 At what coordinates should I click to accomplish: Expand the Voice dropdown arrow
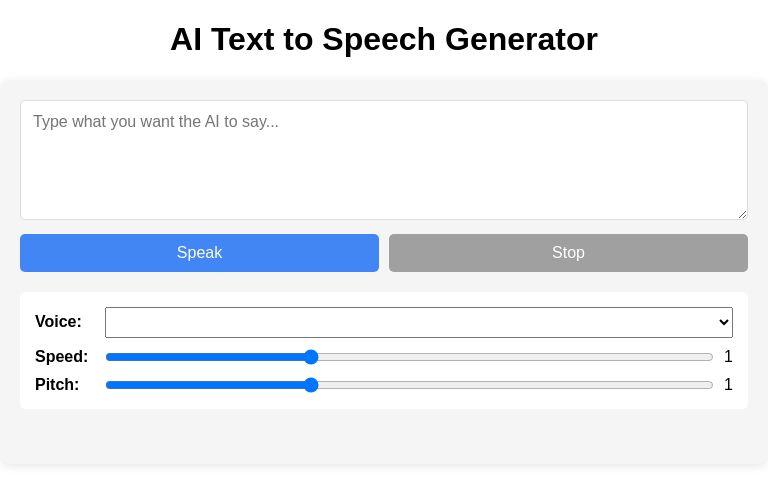[x=724, y=322]
